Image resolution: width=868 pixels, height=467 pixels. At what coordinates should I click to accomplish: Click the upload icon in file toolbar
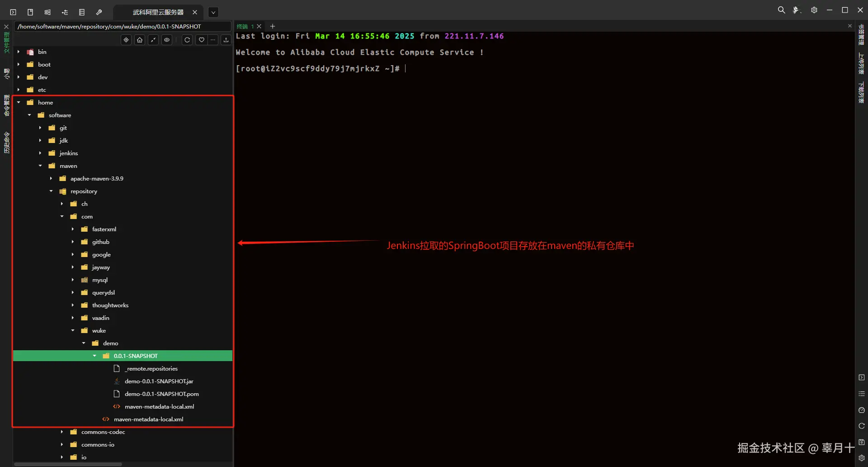[x=226, y=40]
